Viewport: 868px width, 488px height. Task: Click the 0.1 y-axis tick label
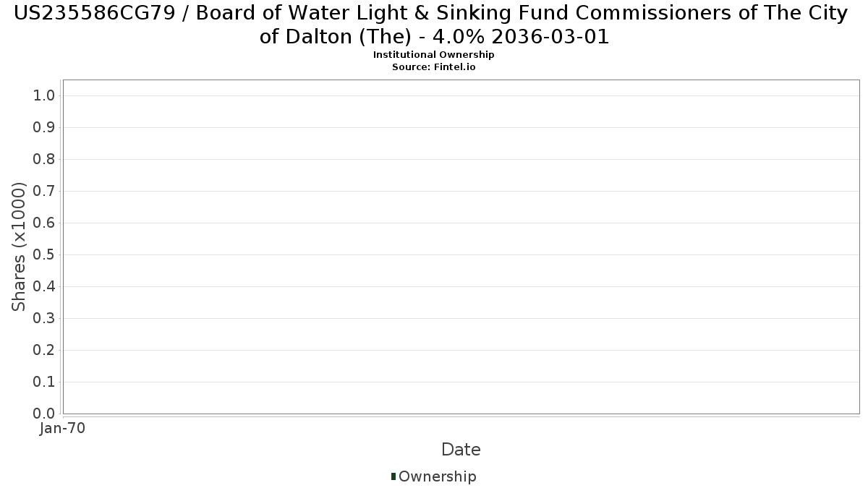pyautogui.click(x=44, y=382)
